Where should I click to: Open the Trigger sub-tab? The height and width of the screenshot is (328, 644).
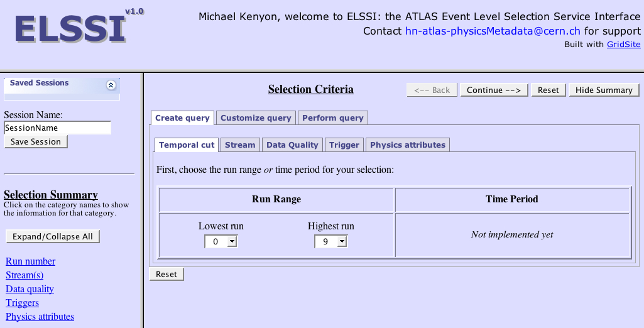344,145
